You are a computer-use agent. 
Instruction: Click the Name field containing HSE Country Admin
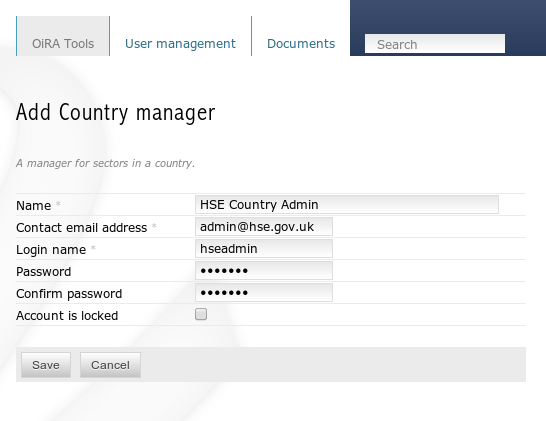point(347,204)
